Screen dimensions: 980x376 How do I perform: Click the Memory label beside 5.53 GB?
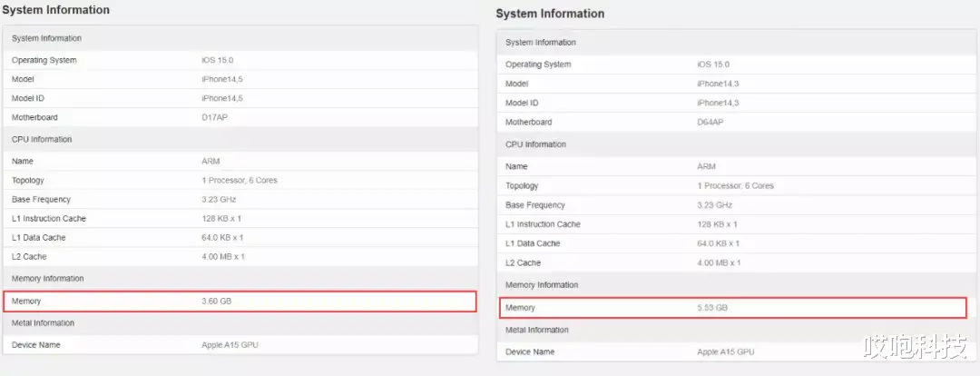520,308
